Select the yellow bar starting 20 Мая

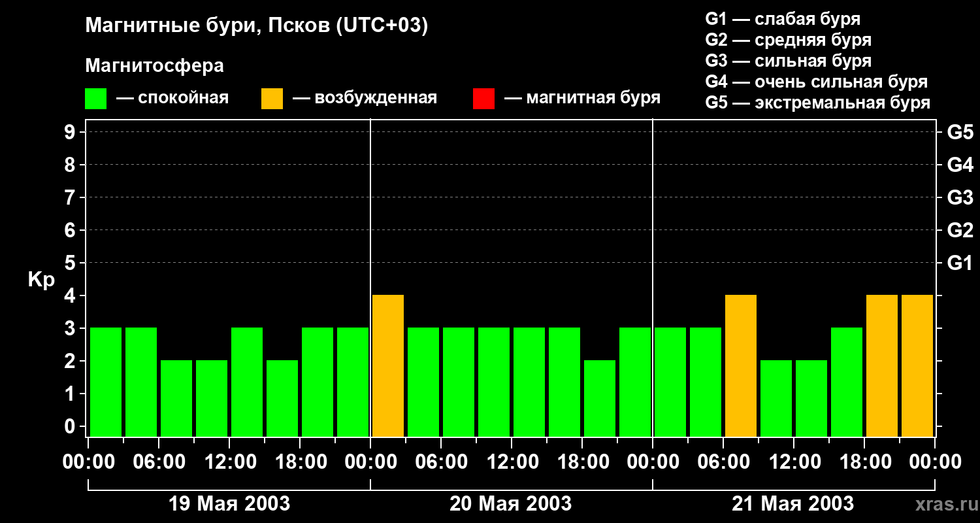click(388, 365)
